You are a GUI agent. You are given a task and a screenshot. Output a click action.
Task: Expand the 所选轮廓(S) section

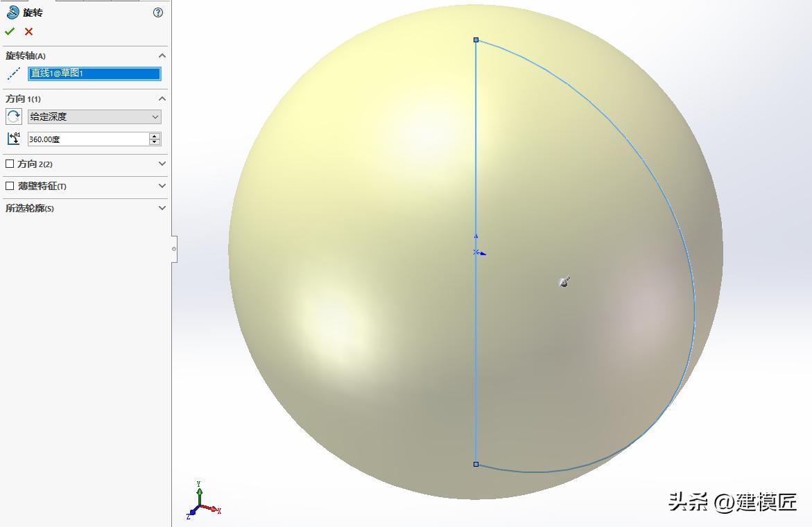pos(162,208)
